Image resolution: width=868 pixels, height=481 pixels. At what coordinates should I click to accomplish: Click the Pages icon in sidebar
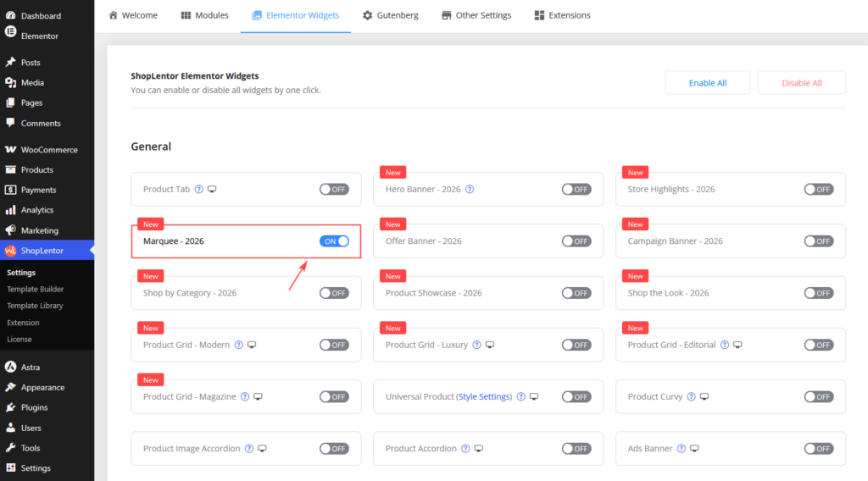tap(10, 102)
